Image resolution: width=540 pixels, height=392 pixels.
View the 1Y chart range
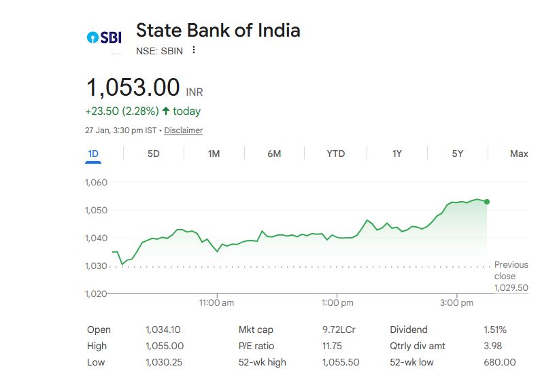[397, 154]
